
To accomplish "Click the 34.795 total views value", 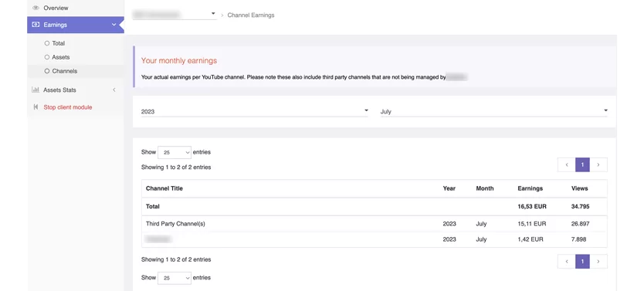I will [x=581, y=206].
